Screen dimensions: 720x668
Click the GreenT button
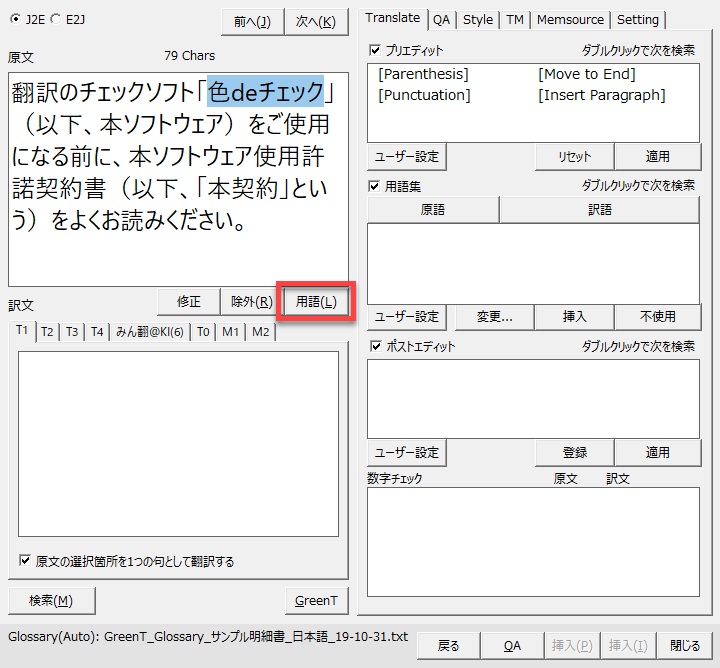316,600
